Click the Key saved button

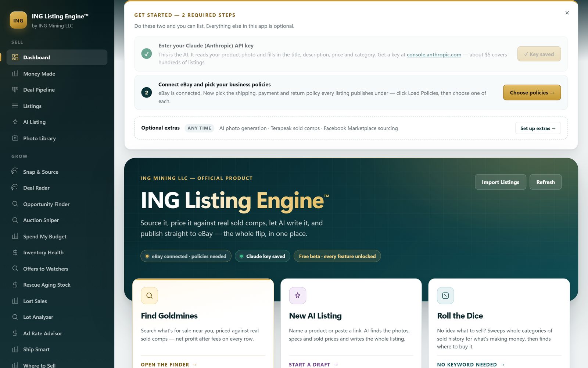coord(539,54)
